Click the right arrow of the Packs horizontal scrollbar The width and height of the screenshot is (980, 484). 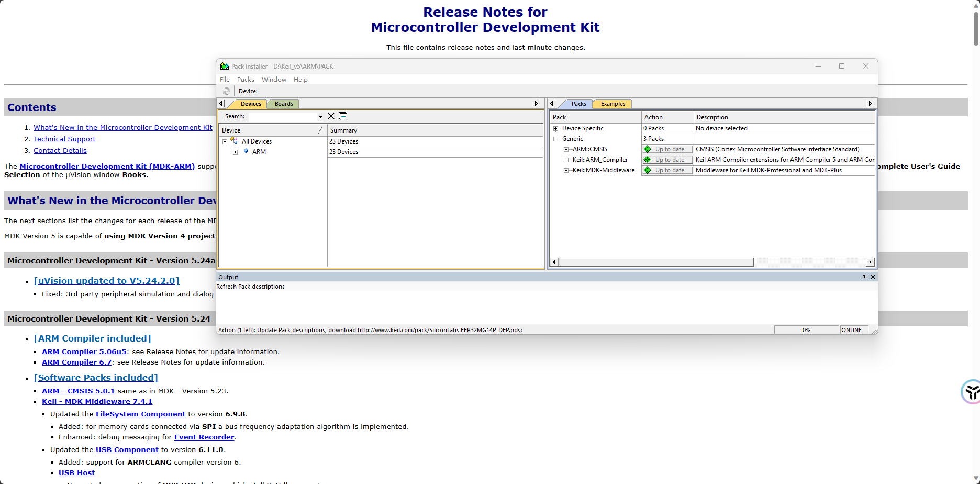(870, 262)
